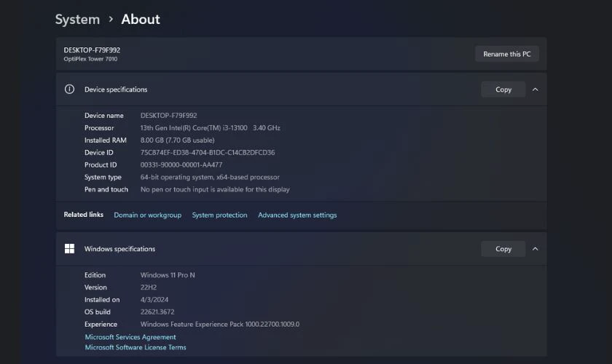Click the System type label
Viewport: 612px width, 364px height.
pos(103,177)
